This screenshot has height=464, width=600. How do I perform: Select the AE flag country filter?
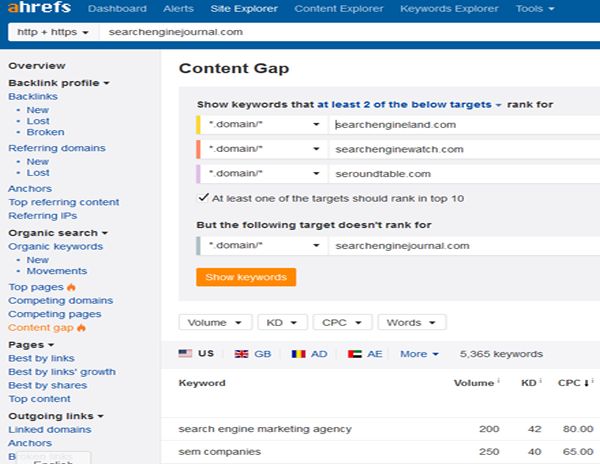pyautogui.click(x=365, y=354)
